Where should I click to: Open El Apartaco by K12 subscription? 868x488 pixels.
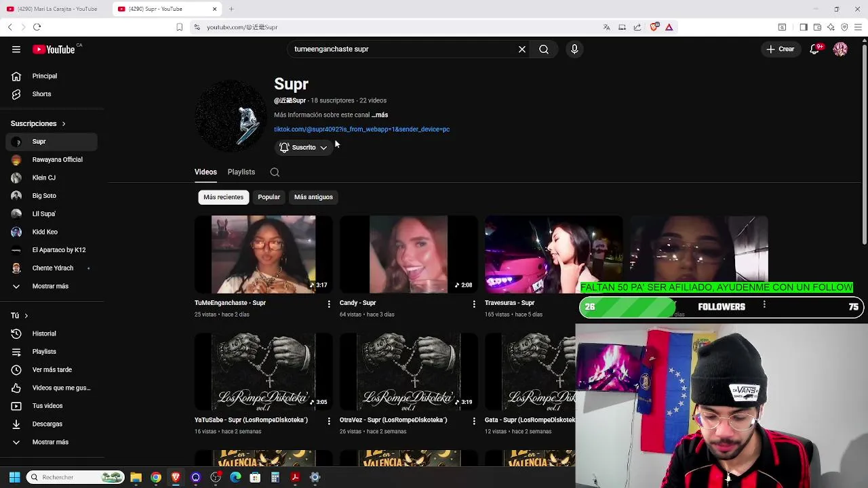pyautogui.click(x=52, y=250)
